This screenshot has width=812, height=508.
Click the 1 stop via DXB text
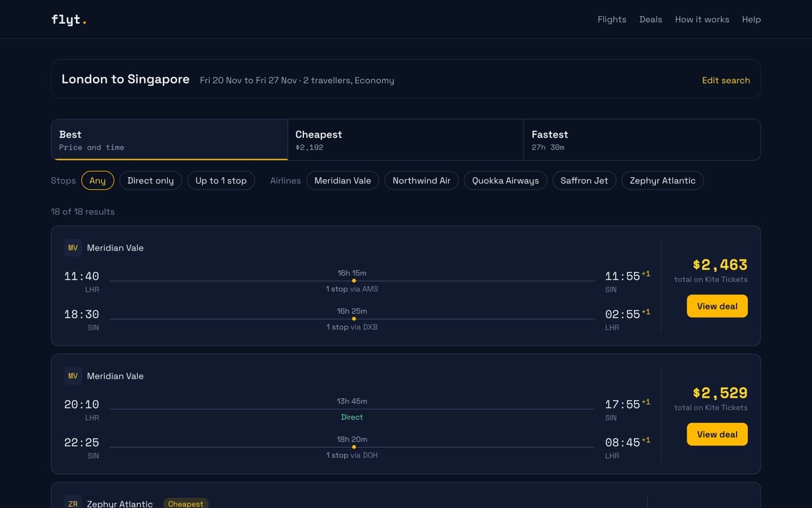[352, 327]
